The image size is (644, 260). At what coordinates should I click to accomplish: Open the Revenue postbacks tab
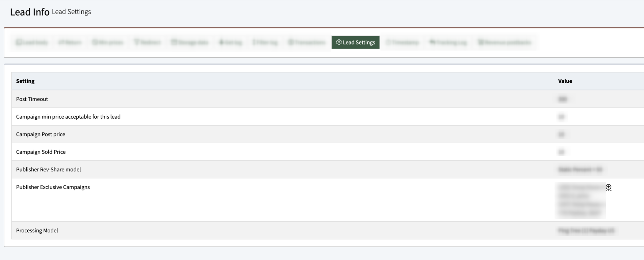(x=505, y=42)
